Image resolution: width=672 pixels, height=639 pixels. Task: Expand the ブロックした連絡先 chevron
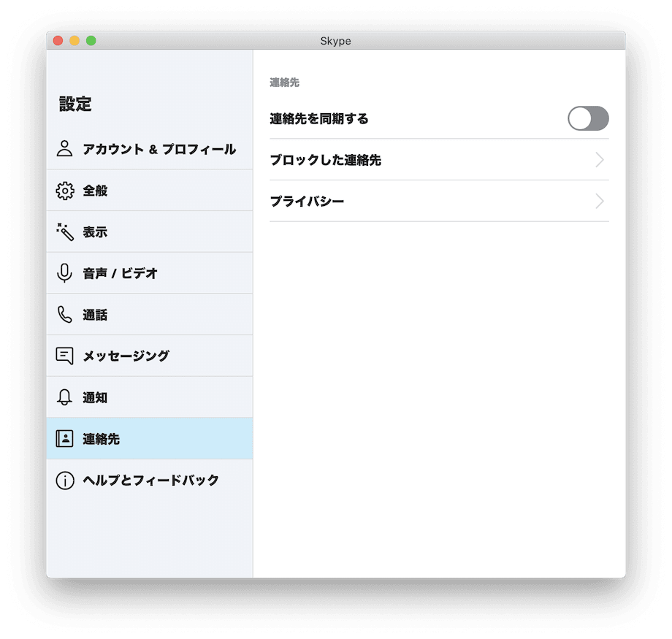tap(600, 160)
